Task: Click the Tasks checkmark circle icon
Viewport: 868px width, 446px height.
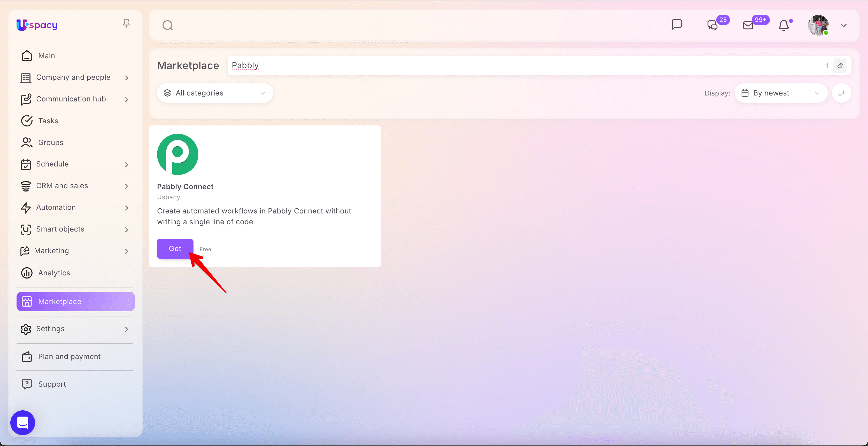Action: [27, 121]
